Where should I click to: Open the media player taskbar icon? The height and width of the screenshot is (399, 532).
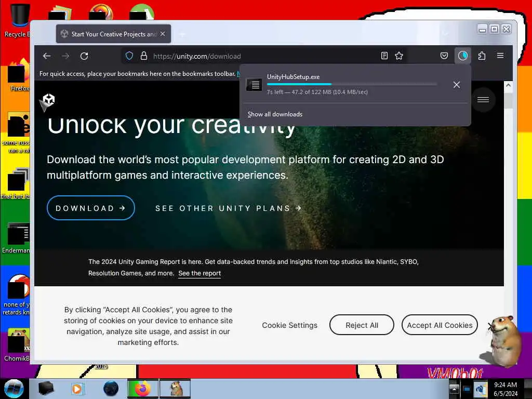77,389
